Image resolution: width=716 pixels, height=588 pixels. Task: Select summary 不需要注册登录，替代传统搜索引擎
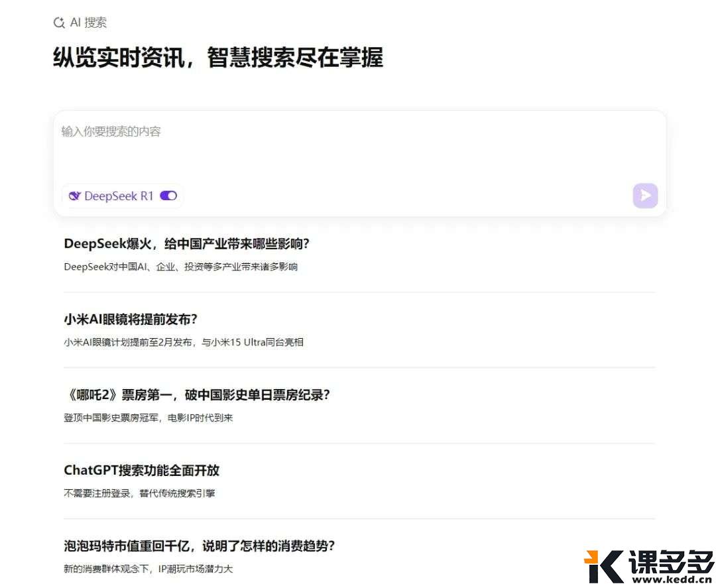click(x=139, y=493)
